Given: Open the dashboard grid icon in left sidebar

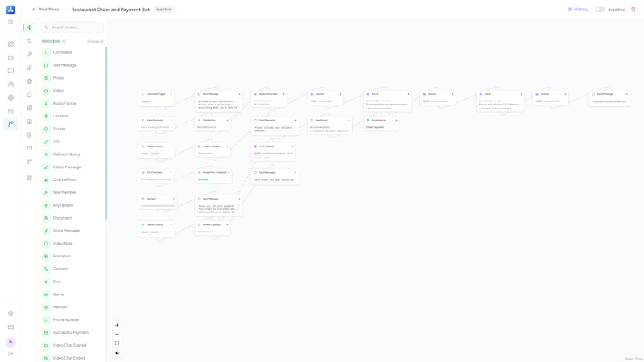Looking at the screenshot, I should tap(10, 44).
